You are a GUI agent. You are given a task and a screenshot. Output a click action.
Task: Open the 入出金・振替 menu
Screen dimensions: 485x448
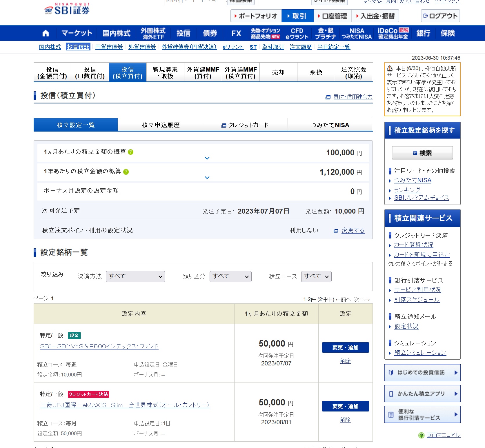point(375,16)
